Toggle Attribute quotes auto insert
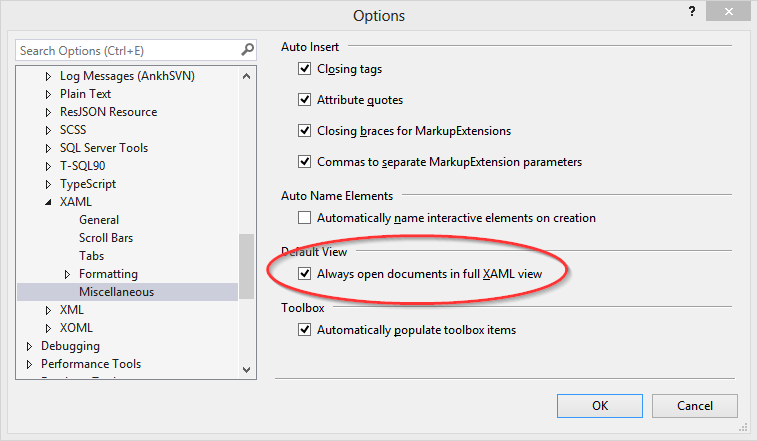Image resolution: width=758 pixels, height=441 pixels. (x=305, y=100)
